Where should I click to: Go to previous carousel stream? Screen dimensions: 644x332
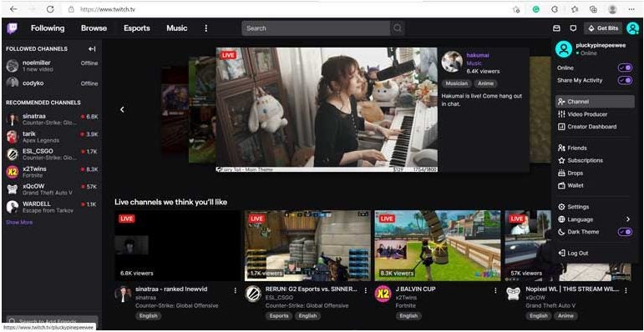[x=122, y=109]
